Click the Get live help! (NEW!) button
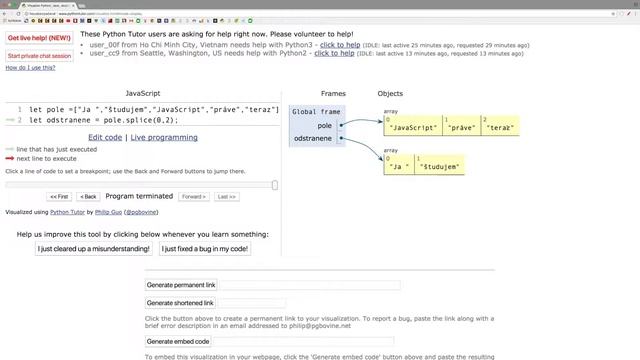The width and height of the screenshot is (640, 360). coord(39,38)
